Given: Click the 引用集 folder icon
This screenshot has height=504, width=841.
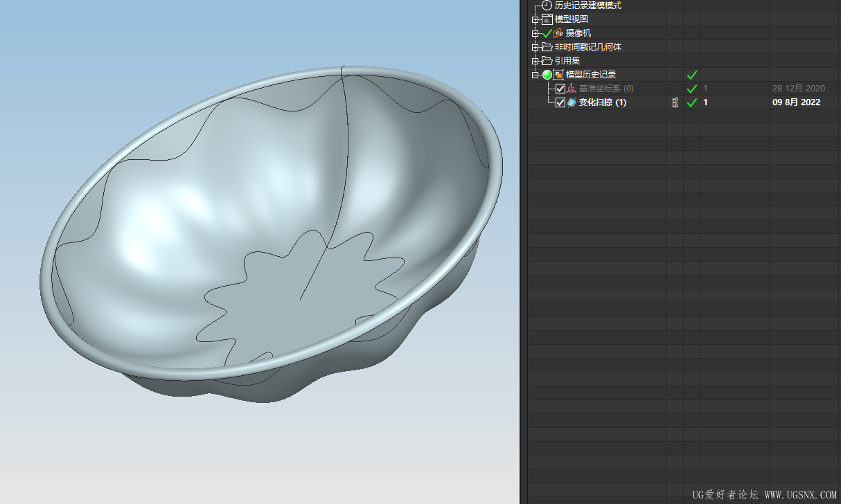Looking at the screenshot, I should point(547,61).
